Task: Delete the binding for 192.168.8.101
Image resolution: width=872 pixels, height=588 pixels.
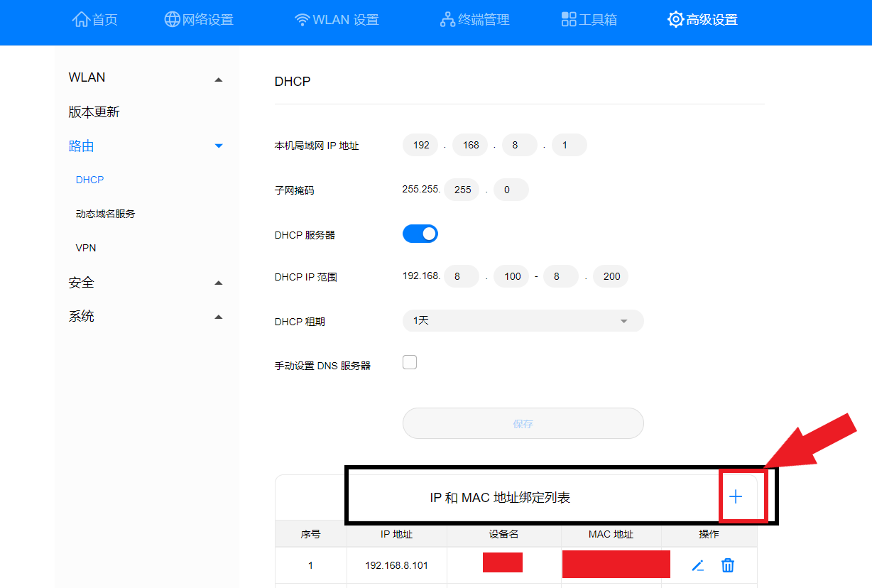Action: pos(728,565)
